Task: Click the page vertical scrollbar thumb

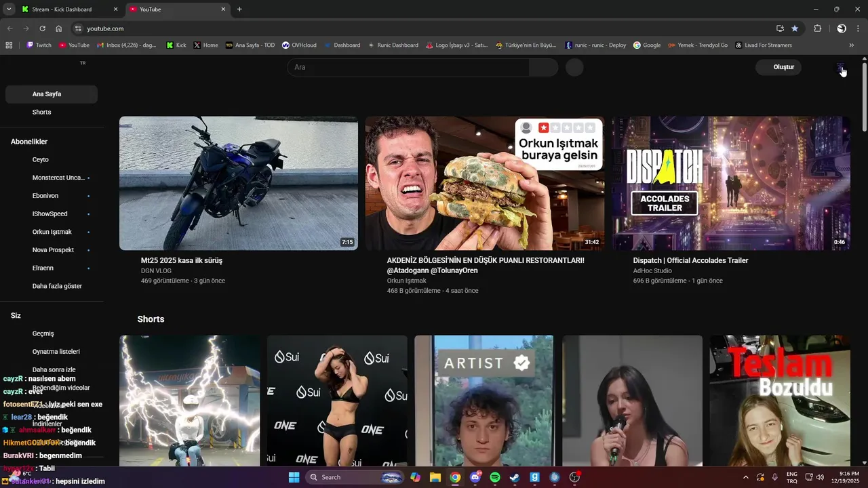Action: (864, 96)
